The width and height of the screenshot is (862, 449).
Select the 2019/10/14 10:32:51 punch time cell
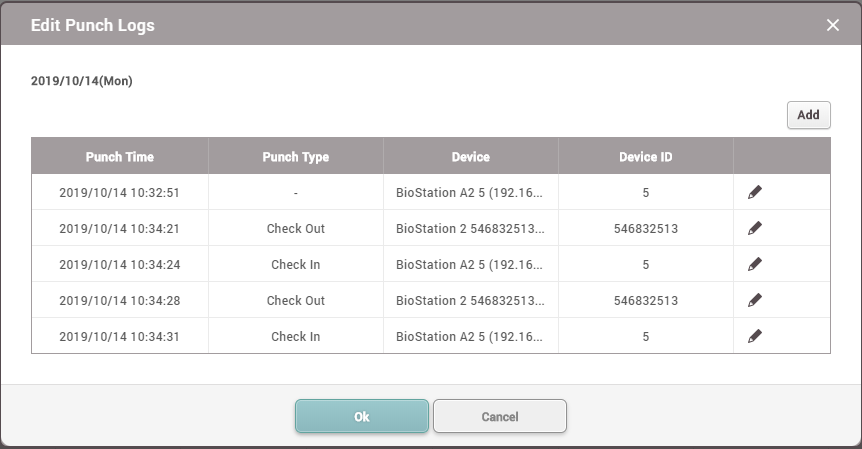pos(120,192)
